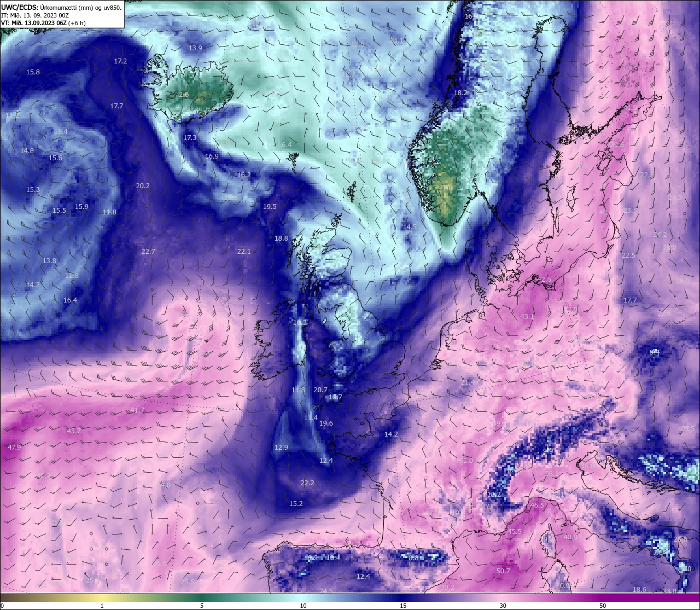Click the IT initial time line 00Z
Viewport: 700px width, 610px height.
click(x=35, y=15)
